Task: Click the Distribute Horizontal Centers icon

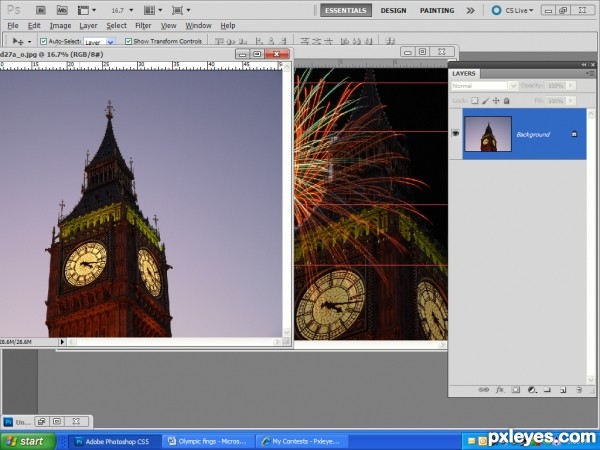Action: (357, 41)
